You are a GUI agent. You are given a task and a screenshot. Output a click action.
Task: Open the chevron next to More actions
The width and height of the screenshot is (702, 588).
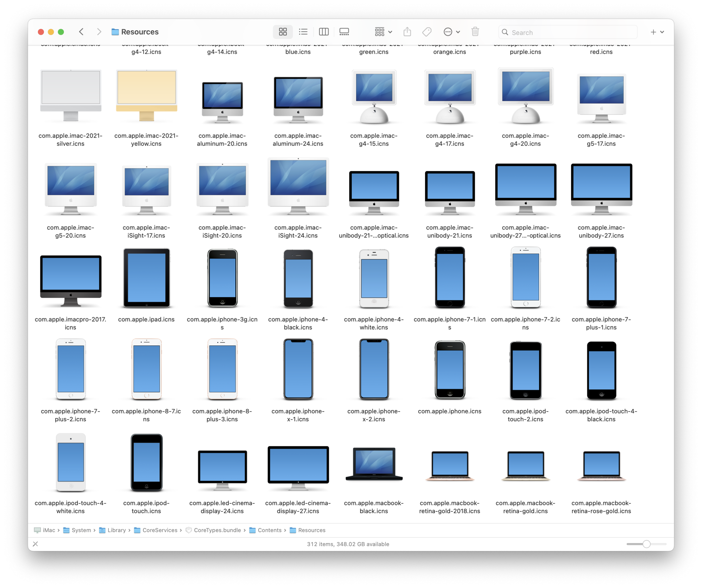coord(457,32)
